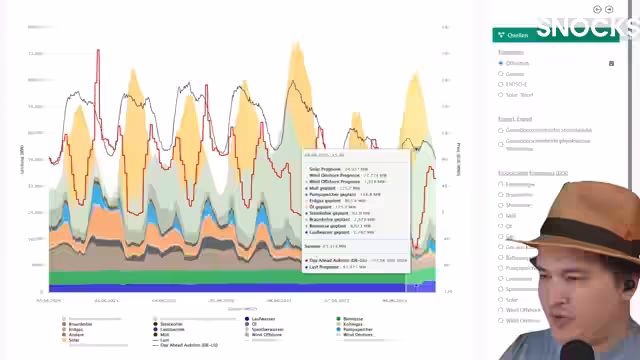The width and height of the screenshot is (640, 360).
Task: Toggle Müll series in the chart legend
Action: pos(161,335)
